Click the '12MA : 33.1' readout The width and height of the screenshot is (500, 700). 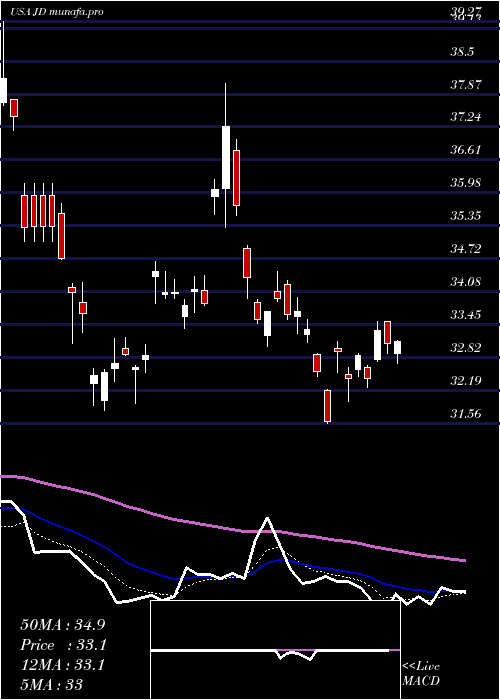(63, 665)
